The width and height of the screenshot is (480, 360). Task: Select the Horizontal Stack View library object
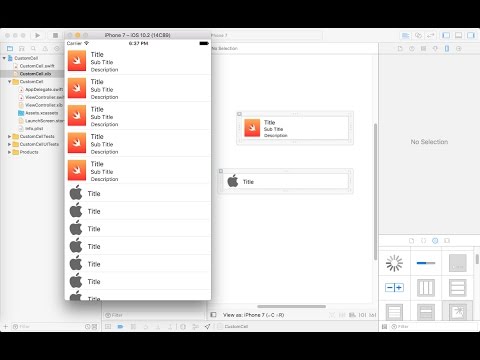coord(426,288)
